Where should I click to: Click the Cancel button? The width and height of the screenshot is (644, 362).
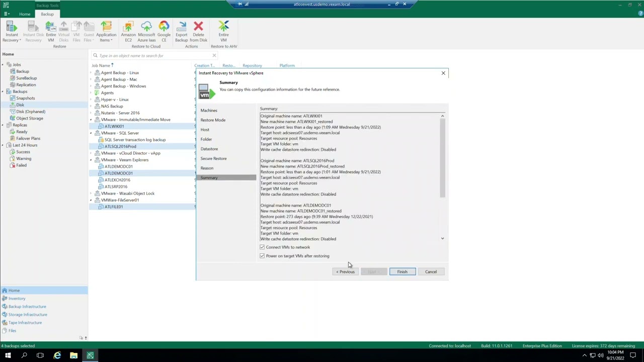(431, 271)
